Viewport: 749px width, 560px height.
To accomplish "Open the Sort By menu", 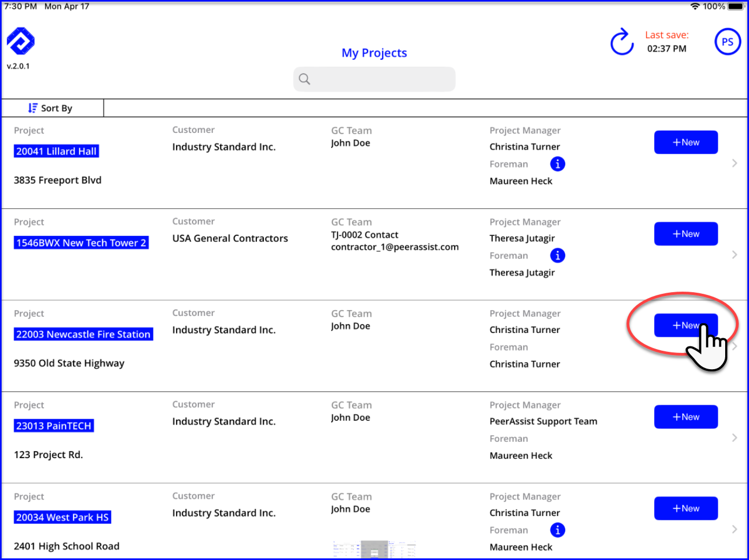I will tap(53, 108).
